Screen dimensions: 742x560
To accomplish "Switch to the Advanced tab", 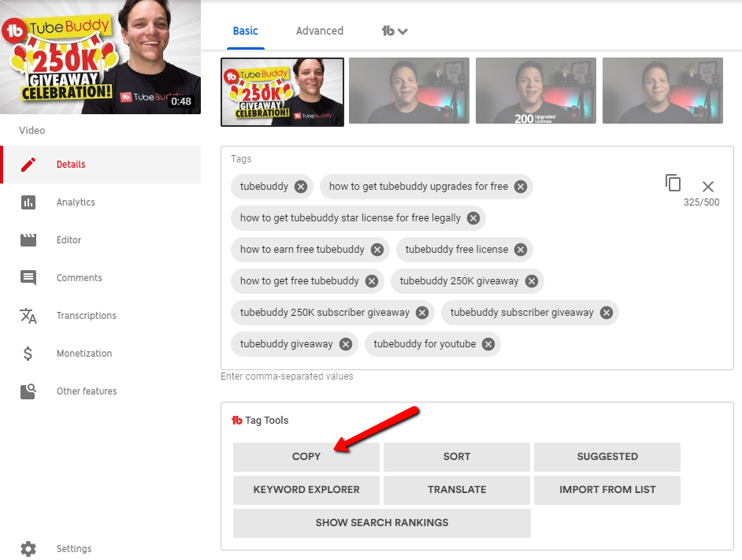I will tap(319, 32).
